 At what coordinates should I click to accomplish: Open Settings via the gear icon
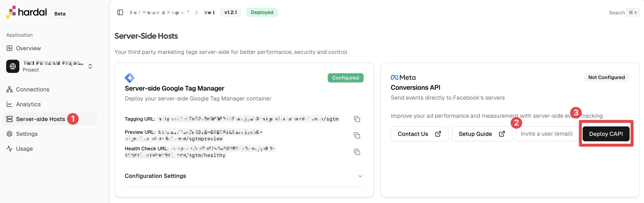(9, 134)
